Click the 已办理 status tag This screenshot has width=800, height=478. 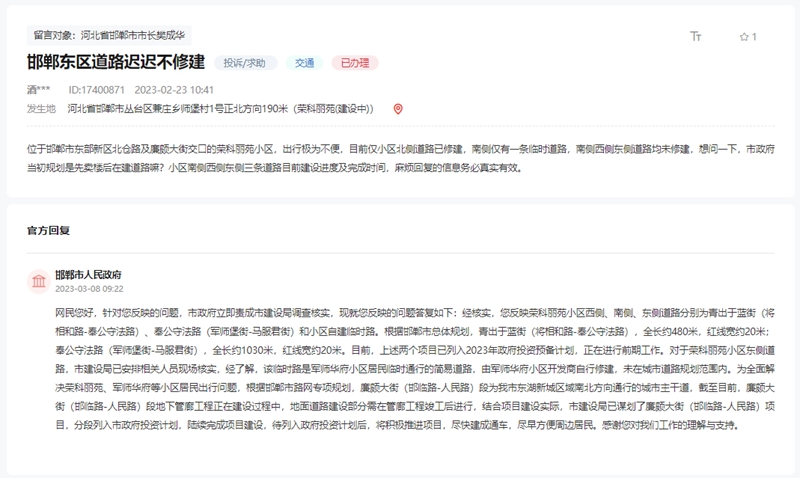(355, 63)
